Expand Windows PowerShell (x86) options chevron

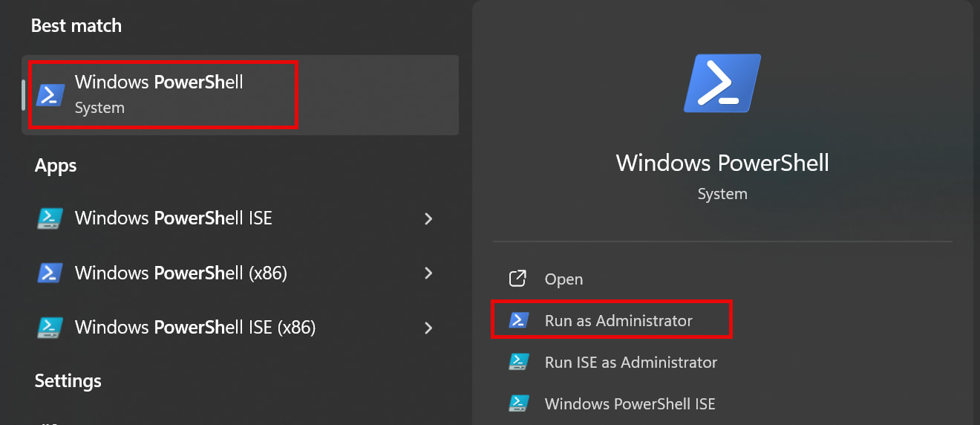tap(428, 273)
